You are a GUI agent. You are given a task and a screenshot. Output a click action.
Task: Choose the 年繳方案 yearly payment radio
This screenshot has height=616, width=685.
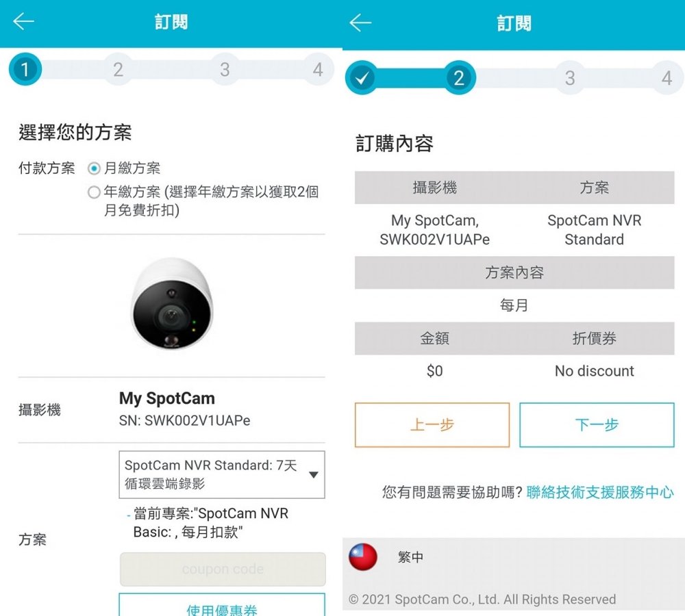pyautogui.click(x=93, y=192)
